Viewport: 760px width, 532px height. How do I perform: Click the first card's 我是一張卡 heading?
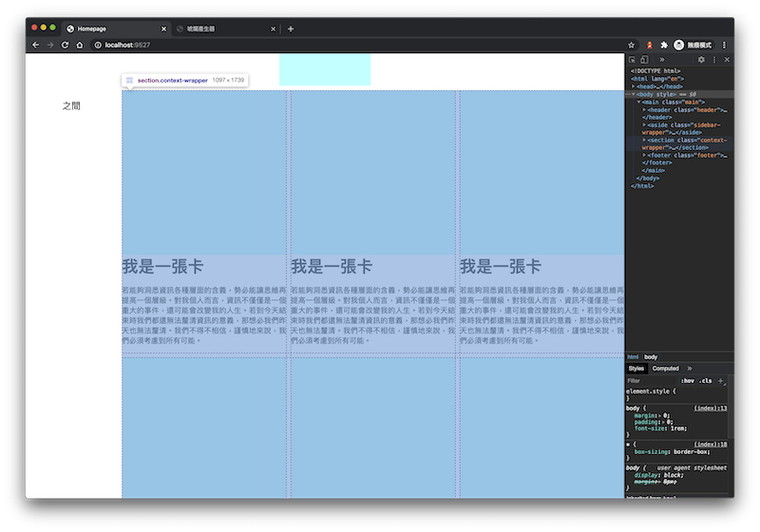(x=162, y=267)
